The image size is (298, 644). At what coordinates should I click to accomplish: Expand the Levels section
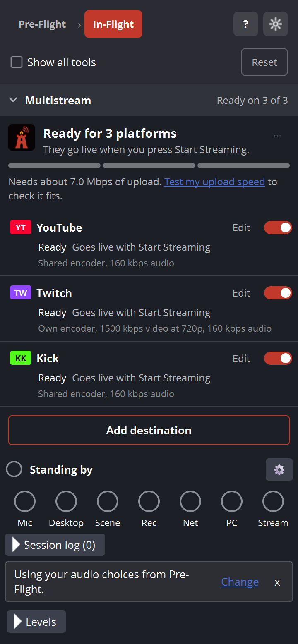[36, 622]
